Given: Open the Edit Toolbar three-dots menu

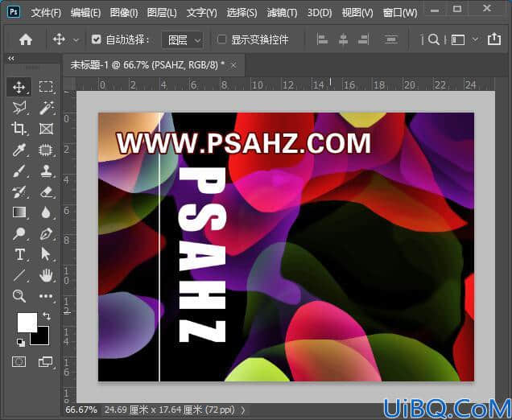Looking at the screenshot, I should (46, 296).
